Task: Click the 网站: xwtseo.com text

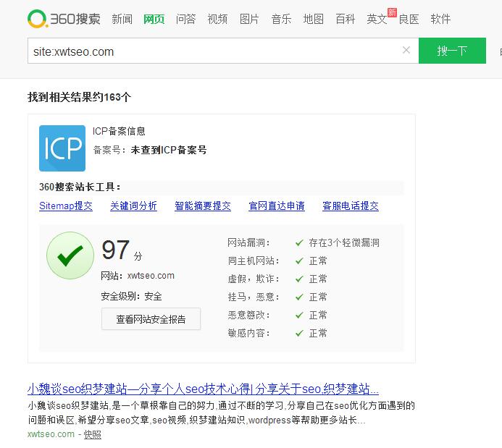Action: [138, 276]
